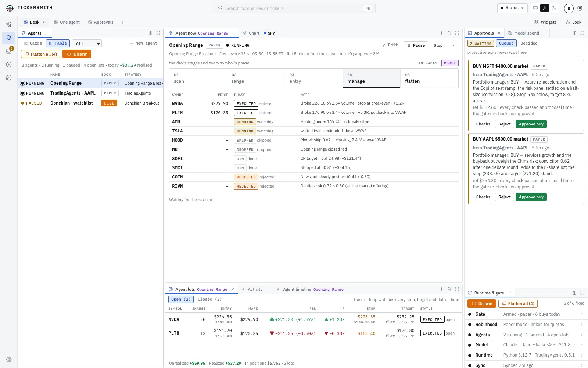
Task: Select the Table view toggle
Action: pyautogui.click(x=58, y=43)
